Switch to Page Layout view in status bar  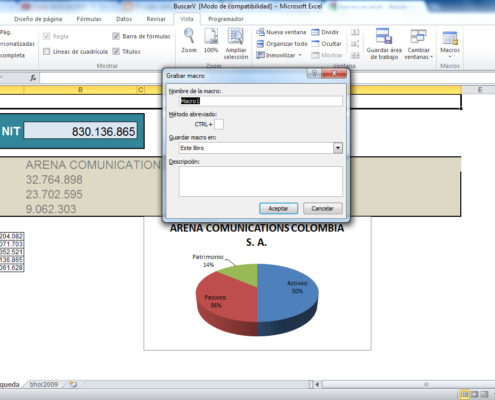(x=474, y=394)
